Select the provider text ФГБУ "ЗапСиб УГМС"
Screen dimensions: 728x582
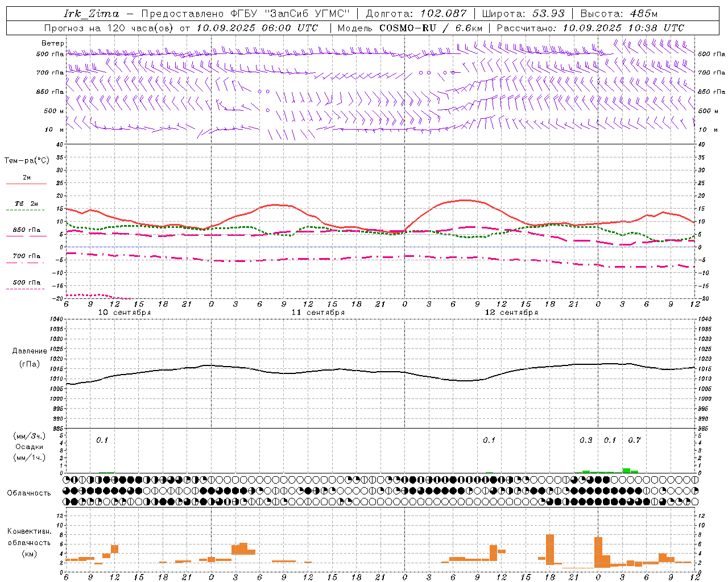click(x=291, y=14)
